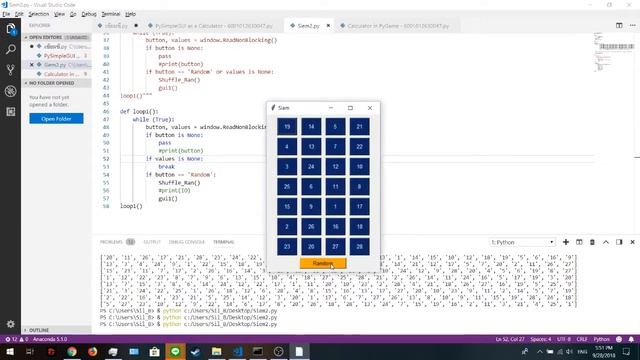The image size is (640, 360).
Task: Move the terminal panel to the side
Action: click(619, 242)
